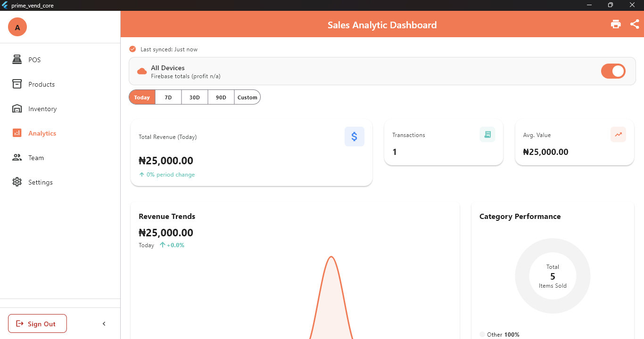Viewport: 644px width, 339px height.
Task: Click the Transactions count value "1"
Action: point(395,152)
